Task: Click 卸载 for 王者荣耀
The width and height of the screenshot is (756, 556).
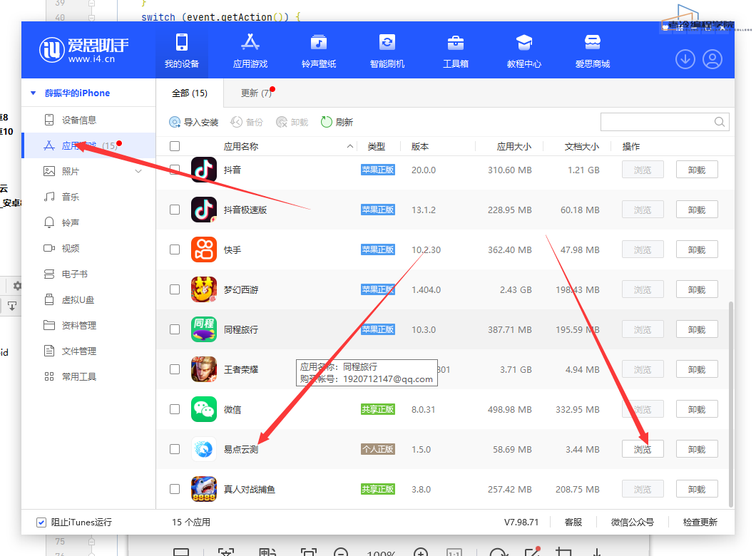Action: (697, 369)
